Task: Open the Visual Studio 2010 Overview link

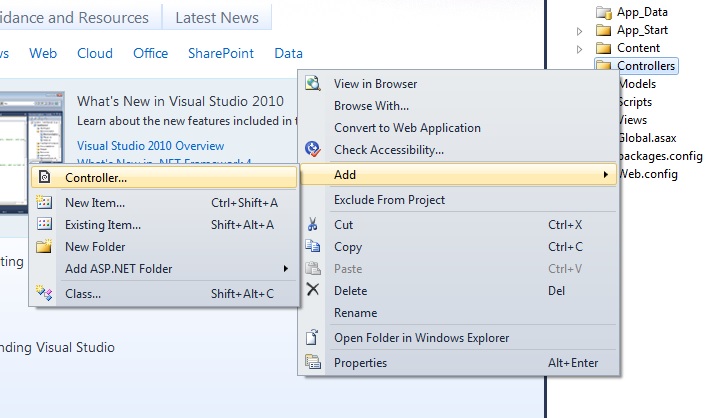Action: (x=150, y=146)
